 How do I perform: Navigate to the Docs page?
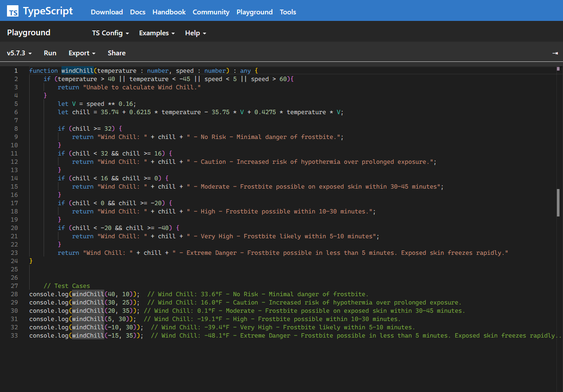coord(137,12)
